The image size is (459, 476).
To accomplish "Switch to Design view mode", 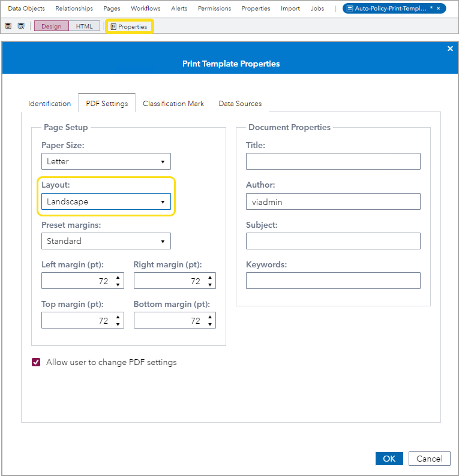I will coord(52,26).
